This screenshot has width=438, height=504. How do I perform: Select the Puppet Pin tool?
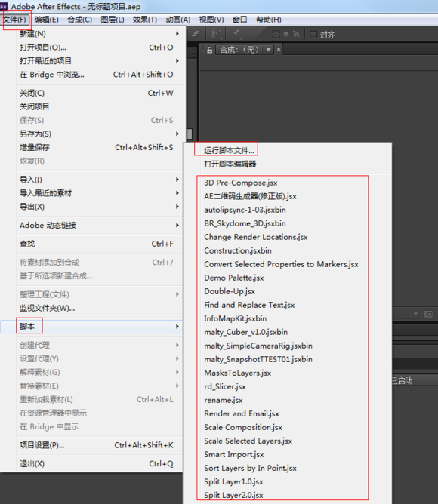[236, 34]
